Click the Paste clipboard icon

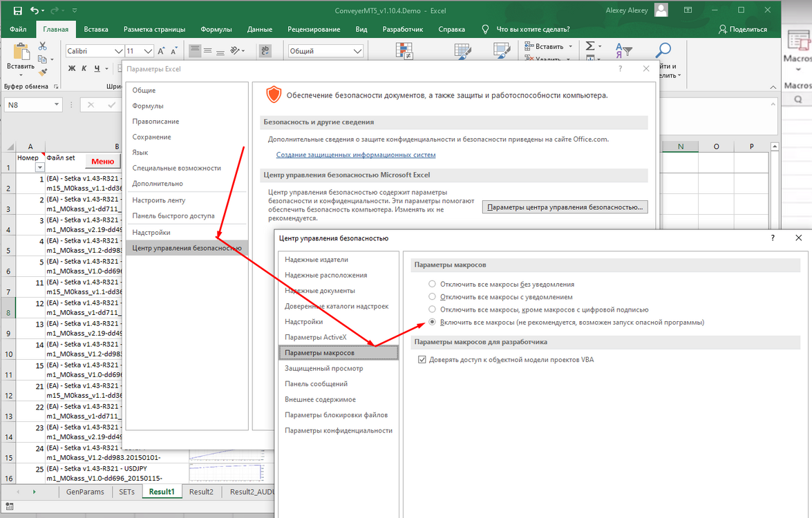[21, 52]
